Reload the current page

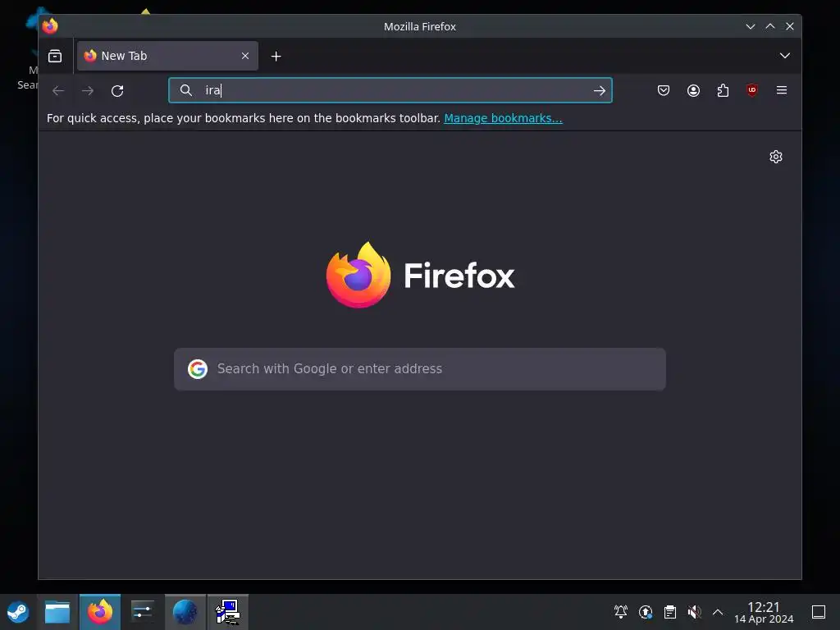click(x=117, y=90)
